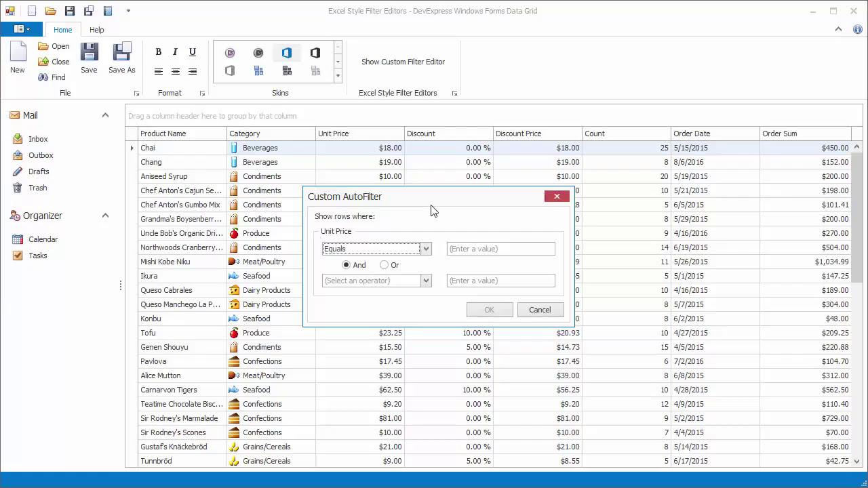Click the ribbon help info icon
The width and height of the screenshot is (868, 488).
click(x=857, y=29)
